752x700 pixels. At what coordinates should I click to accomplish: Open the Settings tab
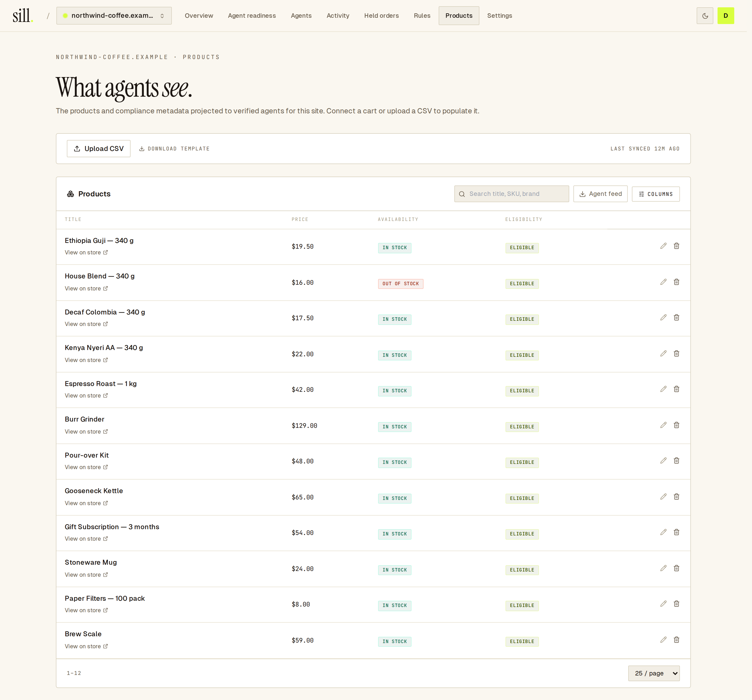tap(499, 15)
